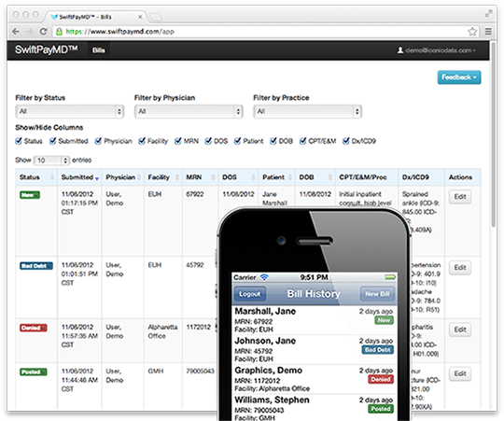Toggle the Physician column checkbox
Image resolution: width=504 pixels, height=421 pixels.
point(98,141)
